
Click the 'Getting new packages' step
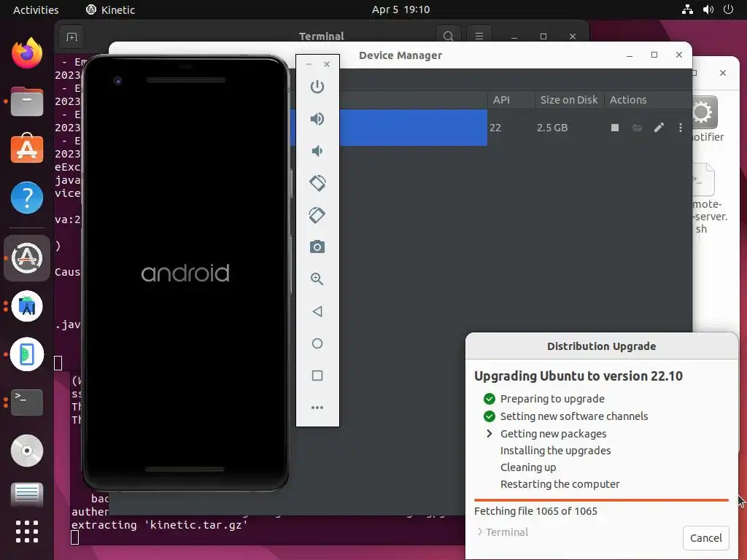(x=553, y=434)
